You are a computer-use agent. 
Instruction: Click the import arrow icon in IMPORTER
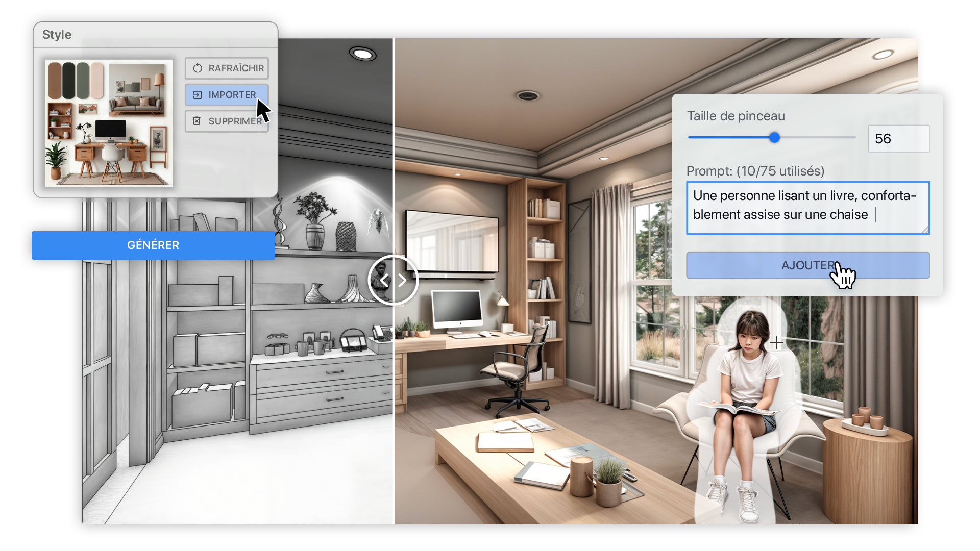click(x=198, y=95)
